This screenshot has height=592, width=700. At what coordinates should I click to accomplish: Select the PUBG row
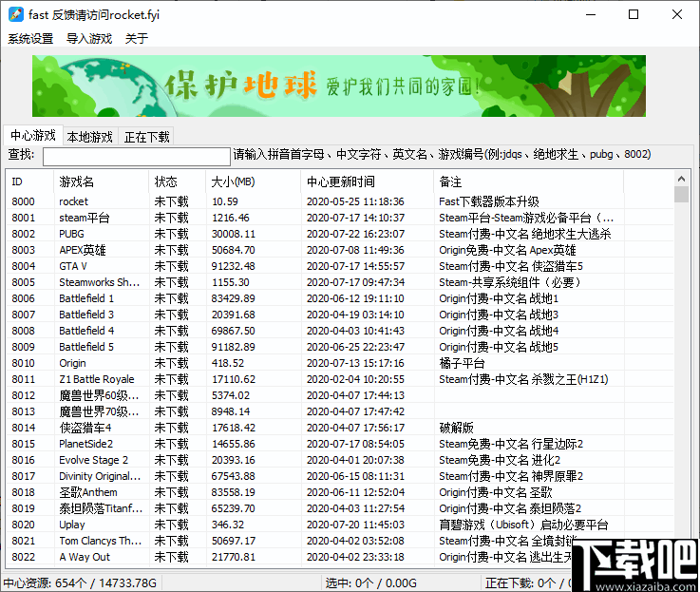[x=340, y=234]
